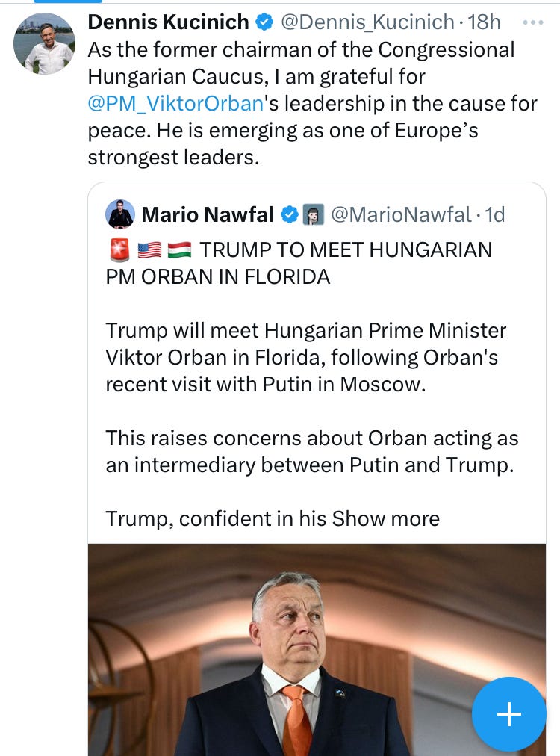Click the small square icon beside Mario Nawfal's handle
Image resolution: width=560 pixels, height=756 pixels.
tap(313, 214)
